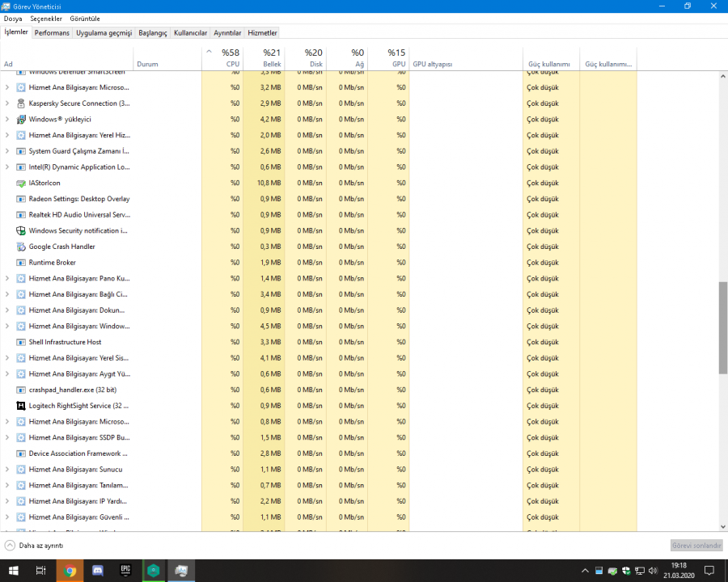Click the volume speaker tray icon
728x582 pixels.
tap(653, 571)
